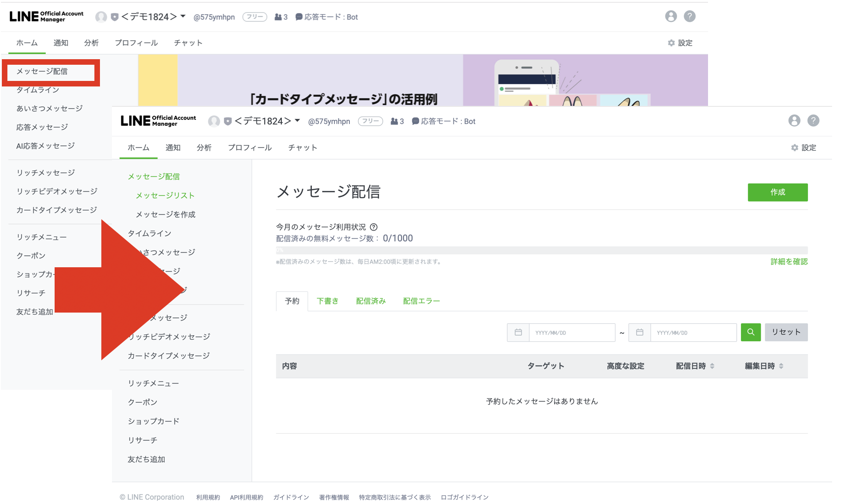
Task: Open the 詳細を確認 link
Action: click(x=789, y=262)
